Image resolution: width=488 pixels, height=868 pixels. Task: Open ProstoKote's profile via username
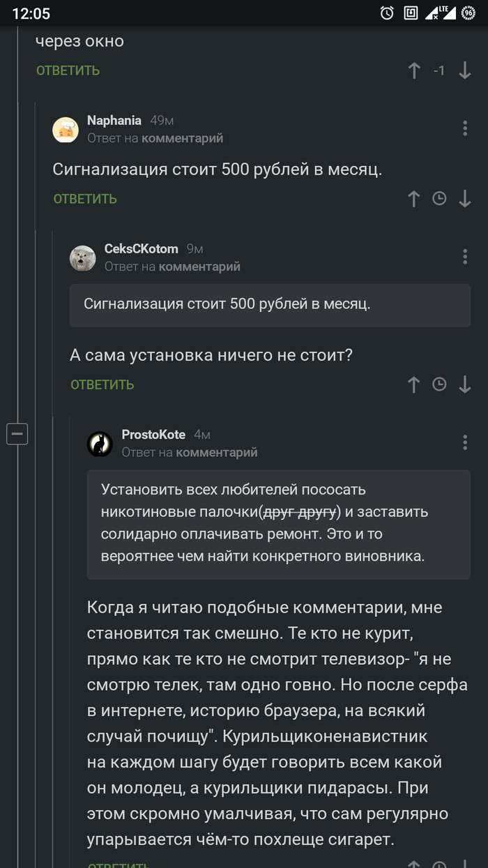153,435
